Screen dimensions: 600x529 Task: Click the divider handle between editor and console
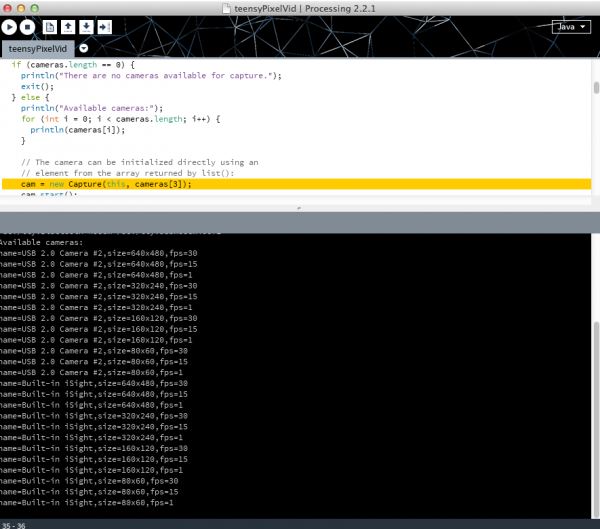[x=300, y=206]
